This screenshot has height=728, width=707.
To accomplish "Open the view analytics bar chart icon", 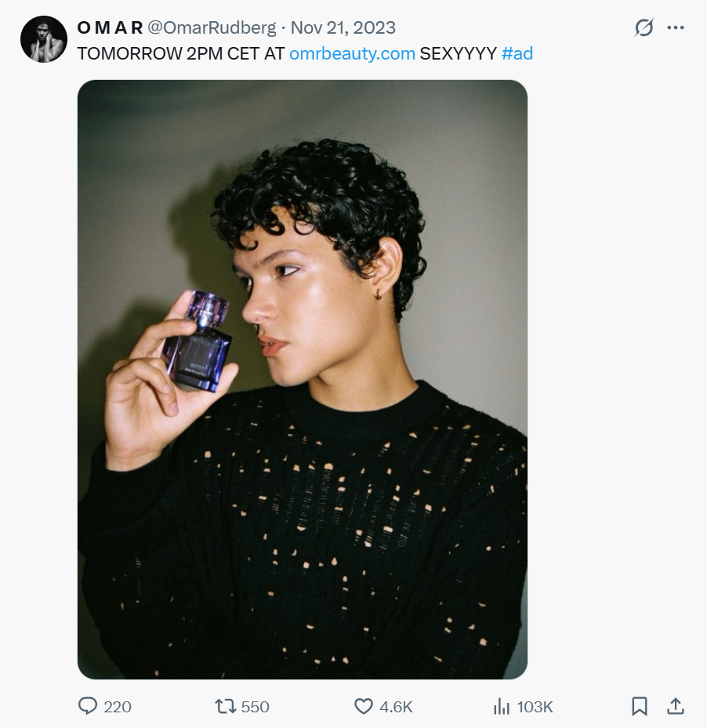I will (502, 706).
